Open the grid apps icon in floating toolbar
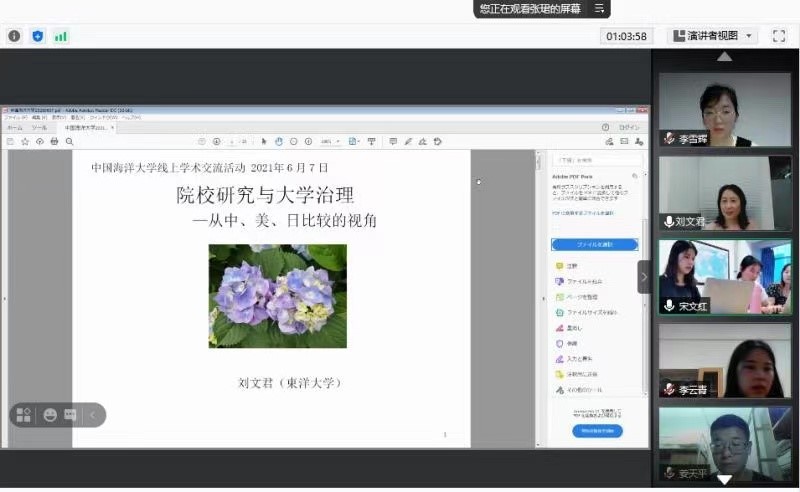 click(x=24, y=415)
